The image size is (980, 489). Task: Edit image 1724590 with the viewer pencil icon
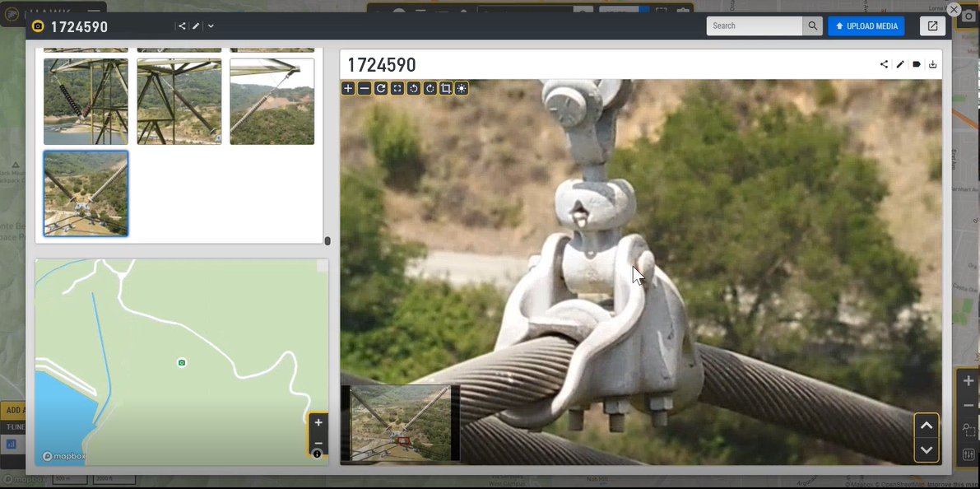click(900, 63)
